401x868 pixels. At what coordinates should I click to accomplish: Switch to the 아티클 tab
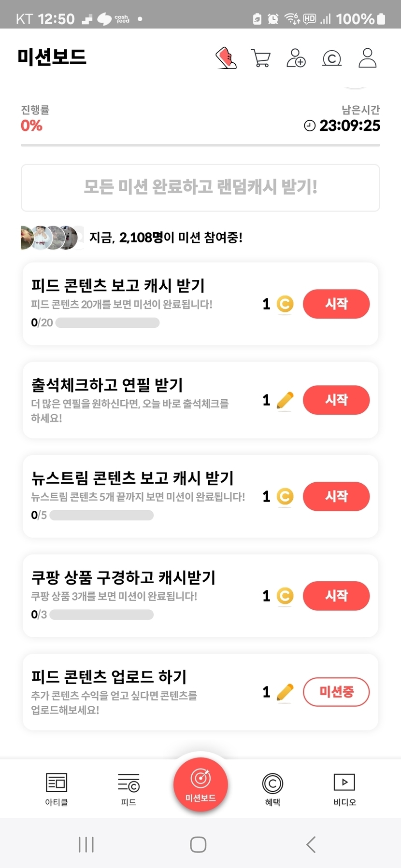57,788
